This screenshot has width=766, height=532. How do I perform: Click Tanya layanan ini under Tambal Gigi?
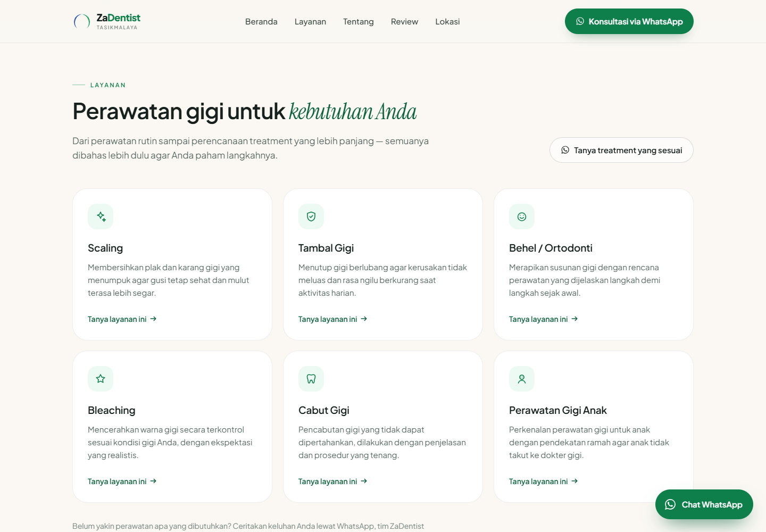coord(333,319)
